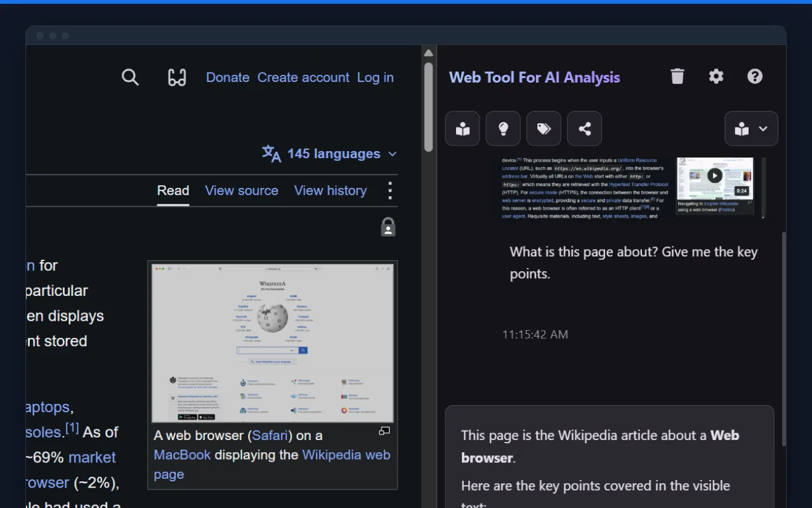Image resolution: width=812 pixels, height=508 pixels.
Task: Expand the 145 languages dropdown
Action: pyautogui.click(x=329, y=154)
